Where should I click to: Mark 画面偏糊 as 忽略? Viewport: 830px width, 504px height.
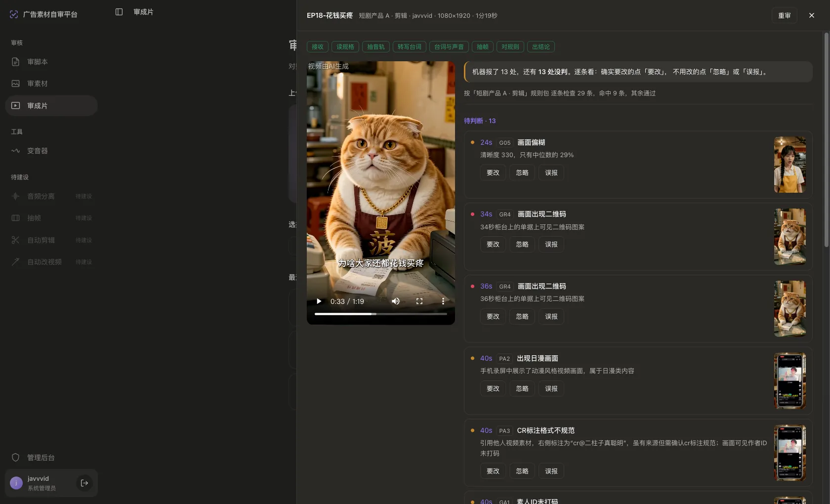coord(522,173)
